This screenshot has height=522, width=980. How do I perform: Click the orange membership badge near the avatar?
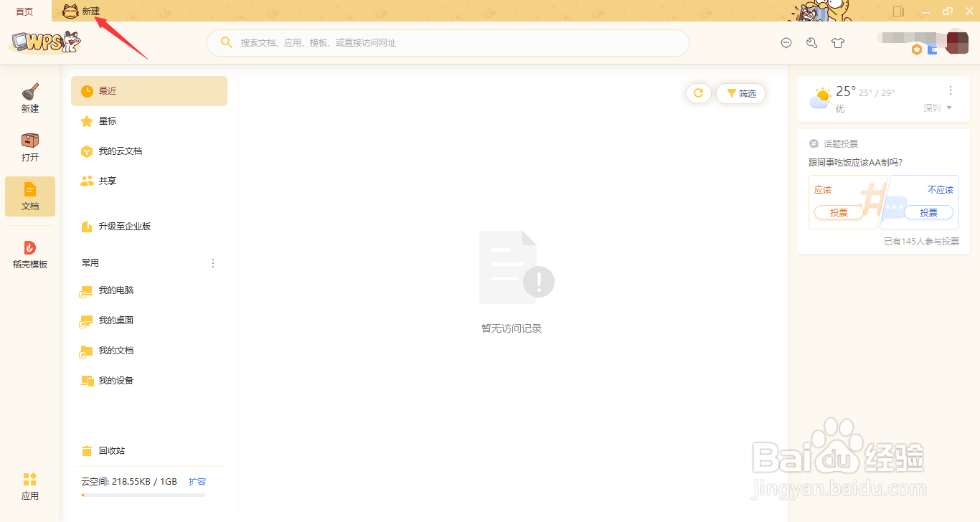[917, 50]
